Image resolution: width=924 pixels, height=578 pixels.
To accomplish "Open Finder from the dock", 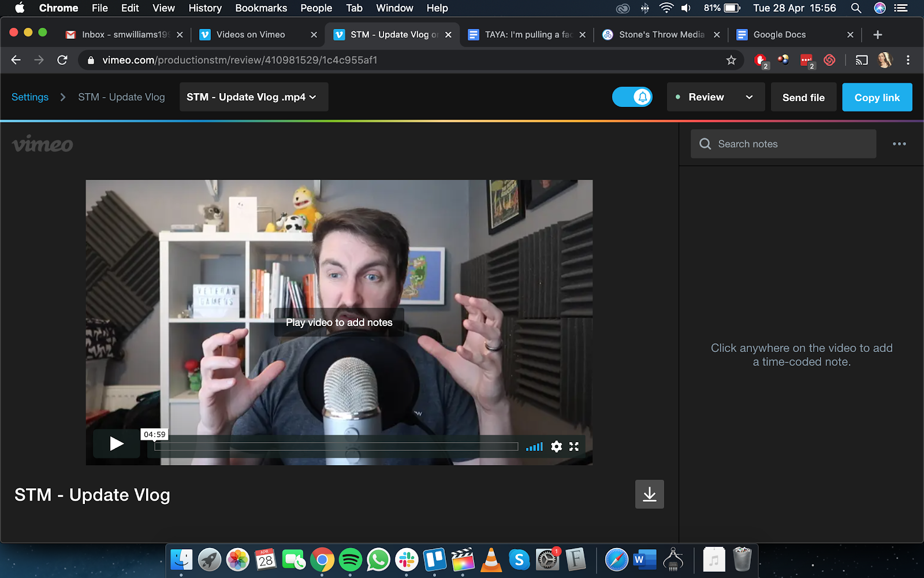I will (x=181, y=560).
